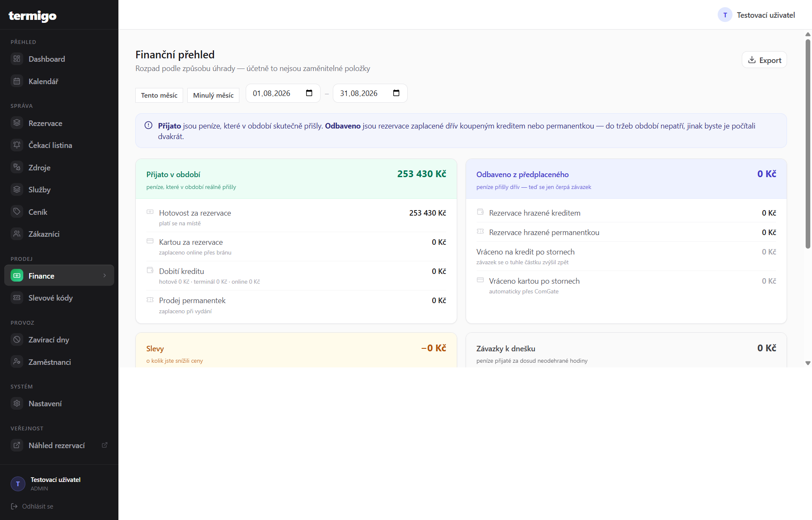
Task: Click the Slevy card heading
Action: (x=155, y=348)
